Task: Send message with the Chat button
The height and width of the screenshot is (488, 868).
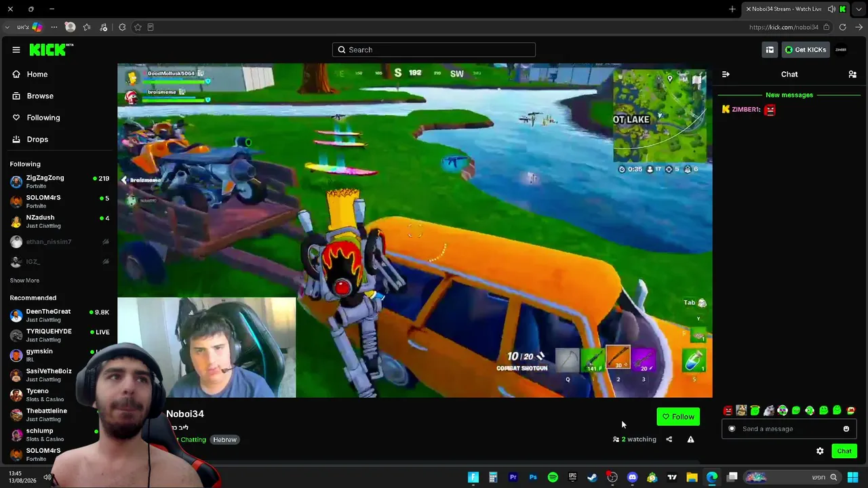Action: [844, 451]
